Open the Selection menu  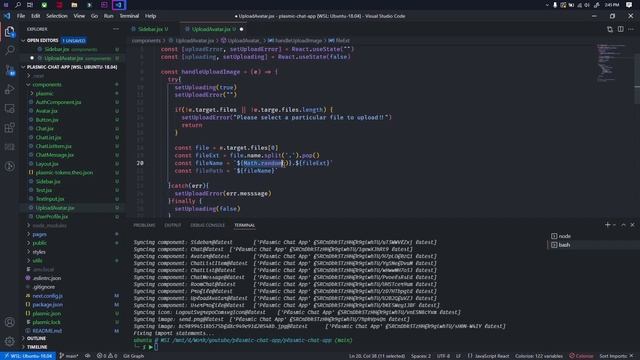point(56,16)
